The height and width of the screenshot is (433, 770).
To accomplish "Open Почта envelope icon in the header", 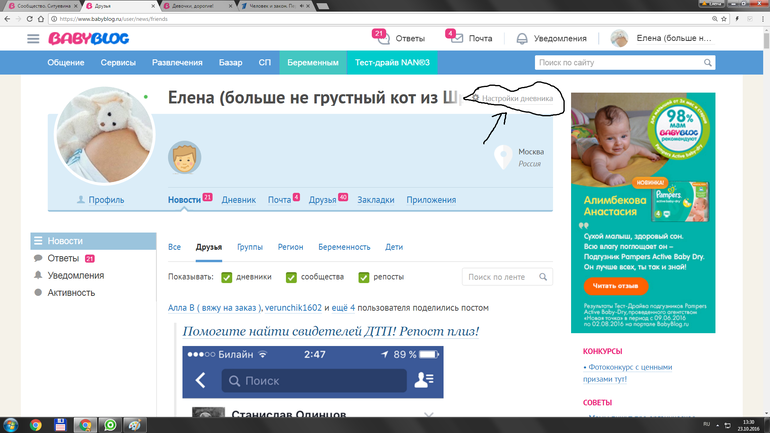I will click(455, 39).
